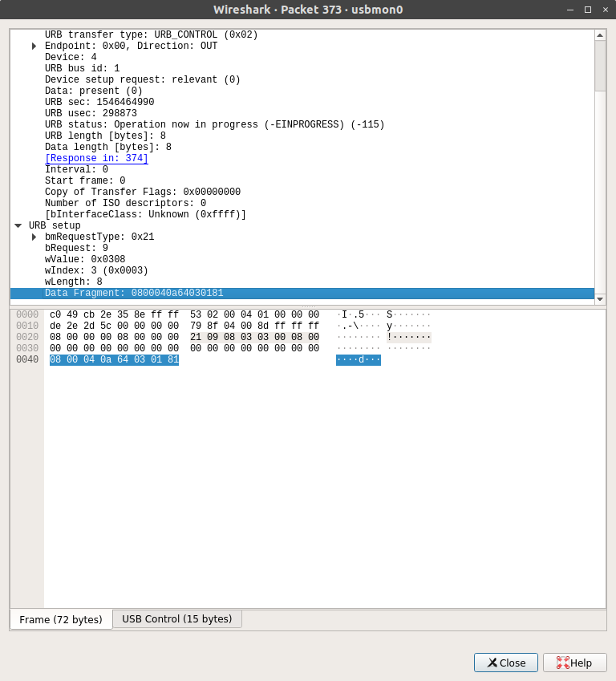Select the Interval: 0 row

pos(302,170)
